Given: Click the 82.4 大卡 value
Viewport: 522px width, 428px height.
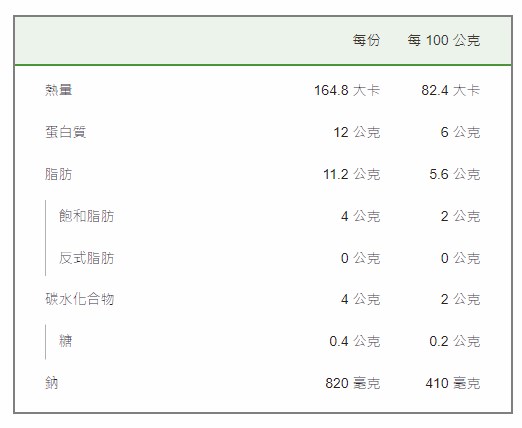Looking at the screenshot, I should click(x=451, y=90).
